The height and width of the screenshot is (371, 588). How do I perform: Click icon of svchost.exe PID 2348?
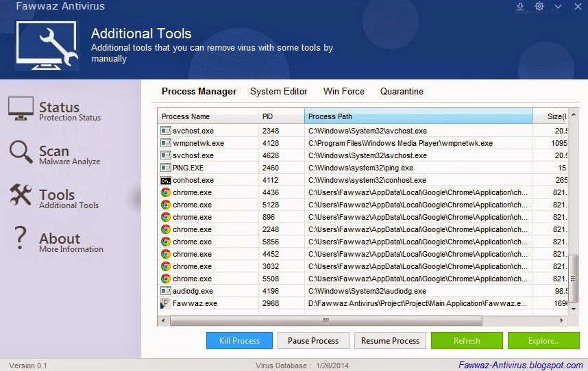coord(165,131)
